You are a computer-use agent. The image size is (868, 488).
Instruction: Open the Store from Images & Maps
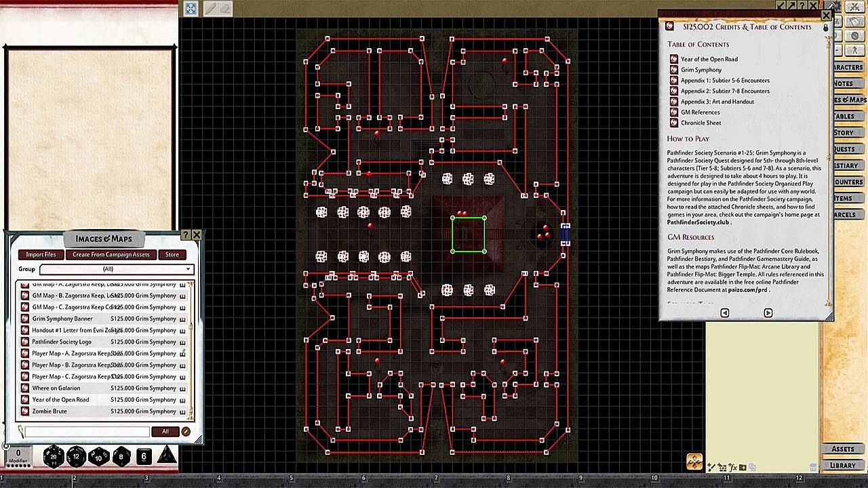click(172, 255)
